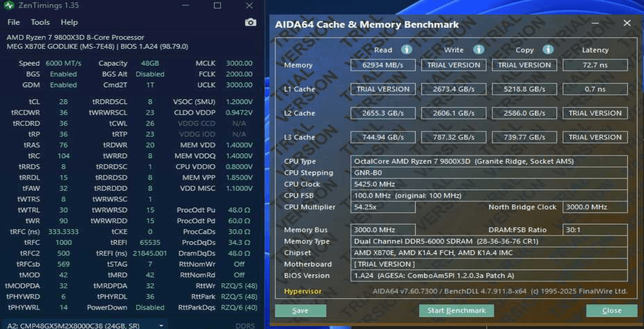Click the tRAS value 76

point(63,145)
